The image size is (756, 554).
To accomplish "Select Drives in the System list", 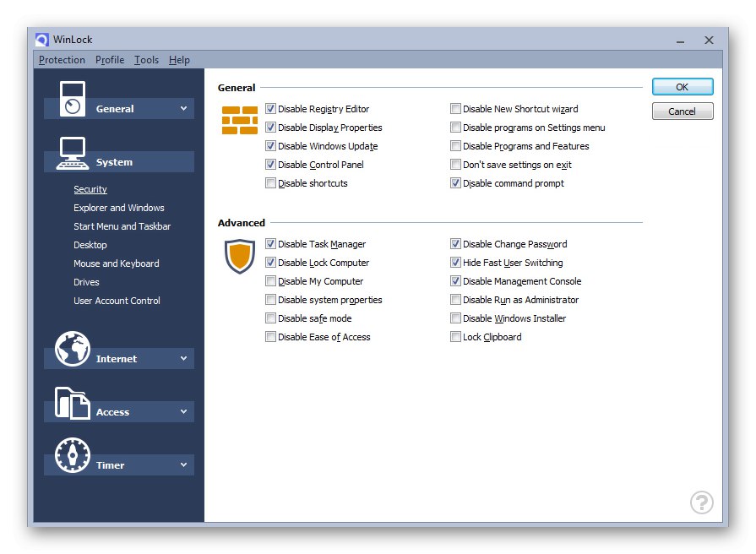I will point(86,282).
